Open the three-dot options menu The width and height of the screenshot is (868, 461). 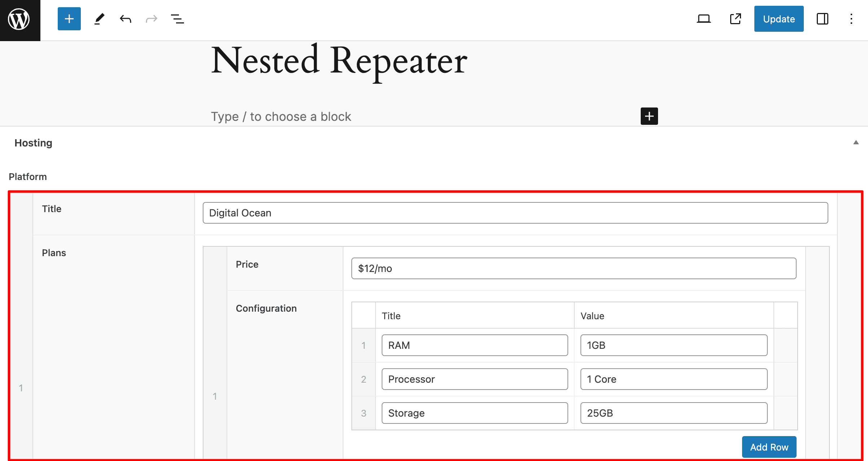851,19
